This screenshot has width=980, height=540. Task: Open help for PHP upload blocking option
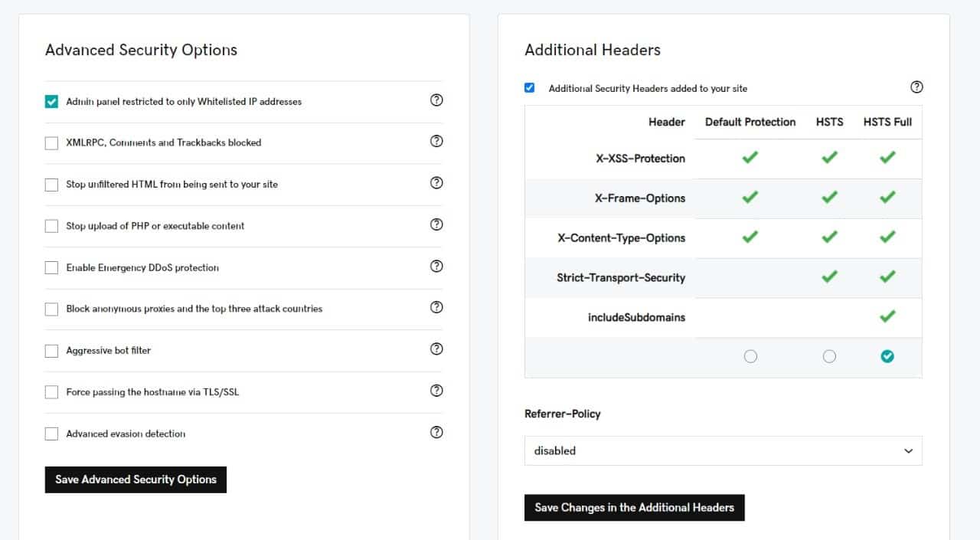[x=436, y=224]
